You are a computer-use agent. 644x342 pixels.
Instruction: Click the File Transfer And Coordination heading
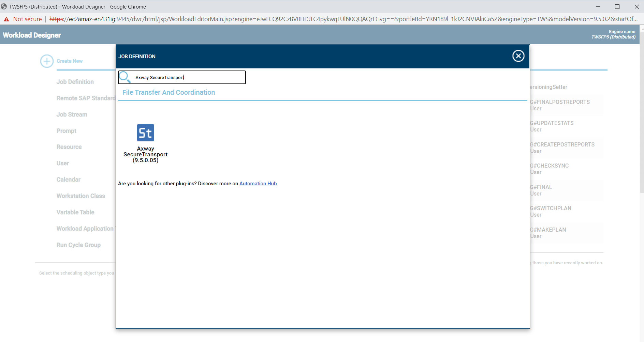[168, 92]
